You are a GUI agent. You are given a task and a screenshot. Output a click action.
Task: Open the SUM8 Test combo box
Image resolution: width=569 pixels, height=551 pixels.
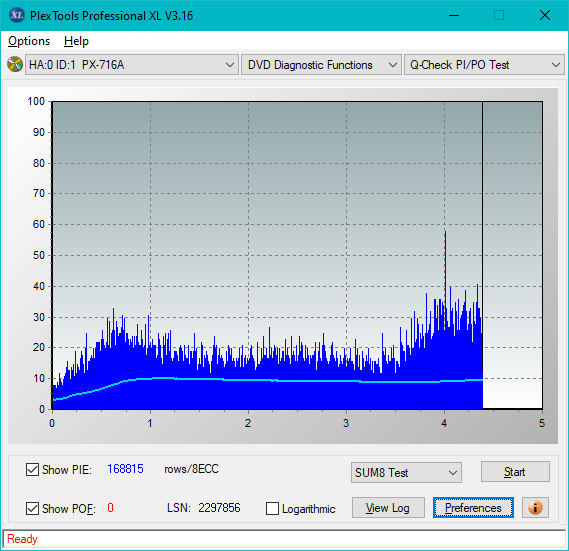[x=406, y=473]
